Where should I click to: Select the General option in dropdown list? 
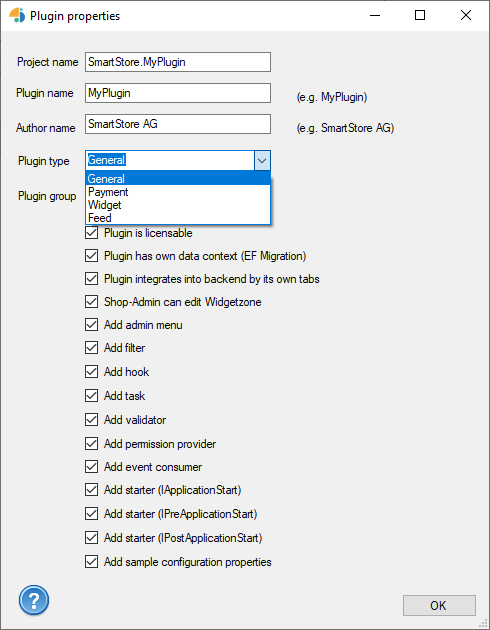pyautogui.click(x=178, y=179)
